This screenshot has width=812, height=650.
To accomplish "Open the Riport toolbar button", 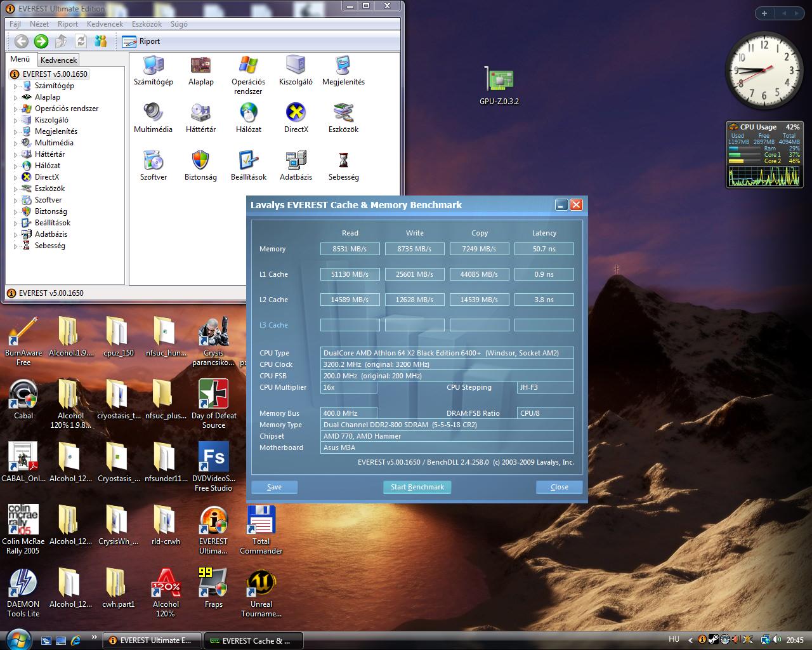I will [141, 41].
